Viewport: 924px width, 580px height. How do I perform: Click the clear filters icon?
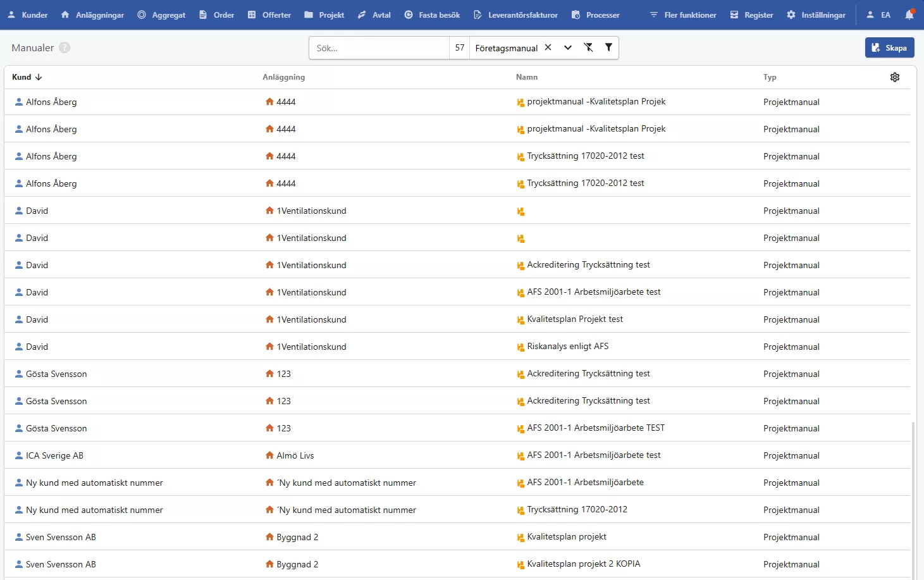pyautogui.click(x=588, y=47)
